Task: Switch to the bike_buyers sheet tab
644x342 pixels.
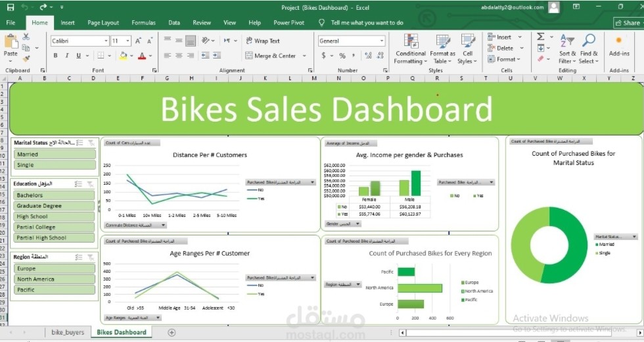Action: [68, 332]
